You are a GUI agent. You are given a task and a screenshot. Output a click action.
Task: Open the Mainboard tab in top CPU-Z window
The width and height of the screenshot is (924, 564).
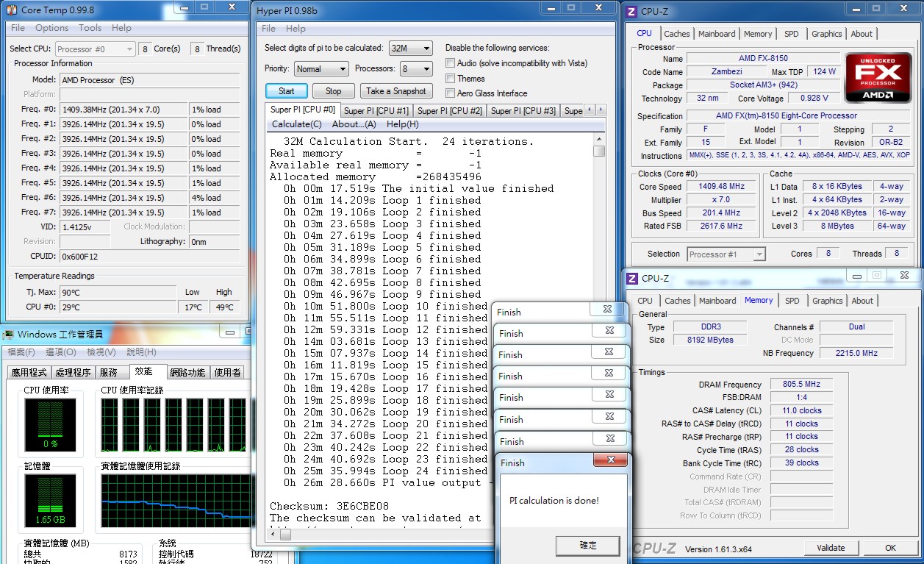tap(717, 34)
